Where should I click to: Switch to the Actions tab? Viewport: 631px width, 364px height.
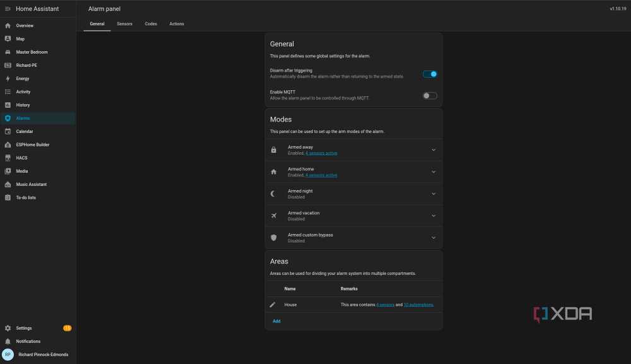[177, 24]
